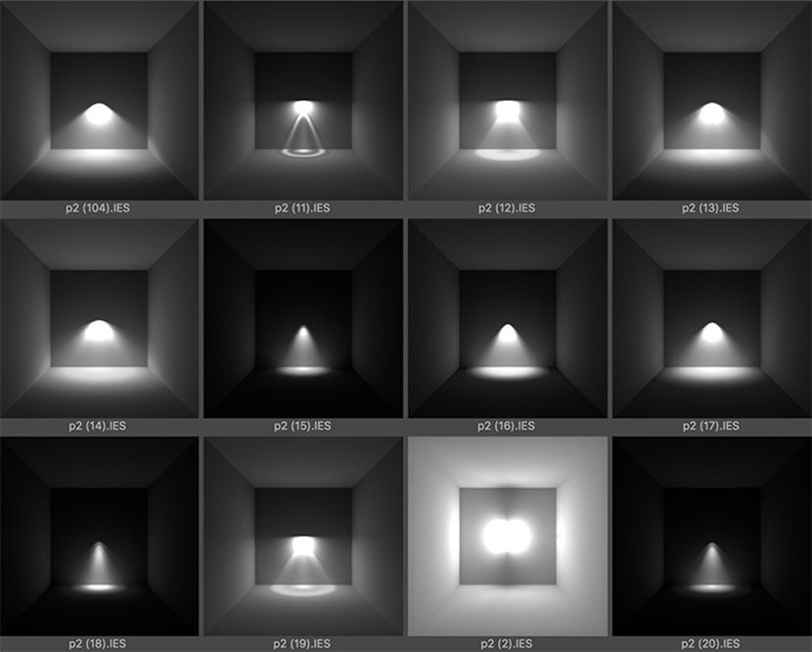Screen dimensions: 812x652
Task: Select the bright p2 (2).IES preview thumbnail
Action: [508, 536]
